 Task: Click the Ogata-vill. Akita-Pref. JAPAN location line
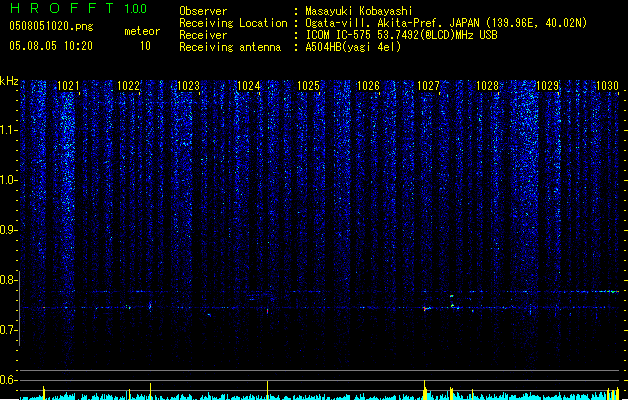[x=446, y=23]
